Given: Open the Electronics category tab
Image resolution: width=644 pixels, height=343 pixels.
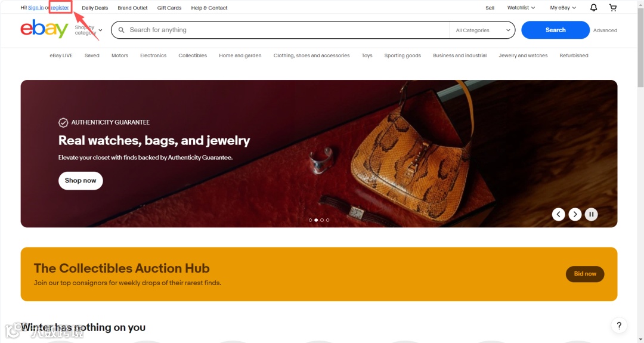Looking at the screenshot, I should (x=153, y=55).
